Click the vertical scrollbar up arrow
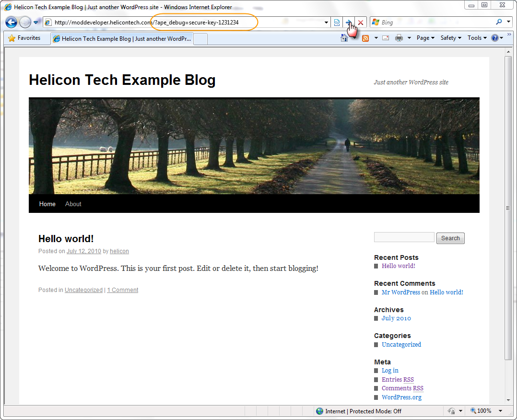517x420 pixels. coord(508,52)
